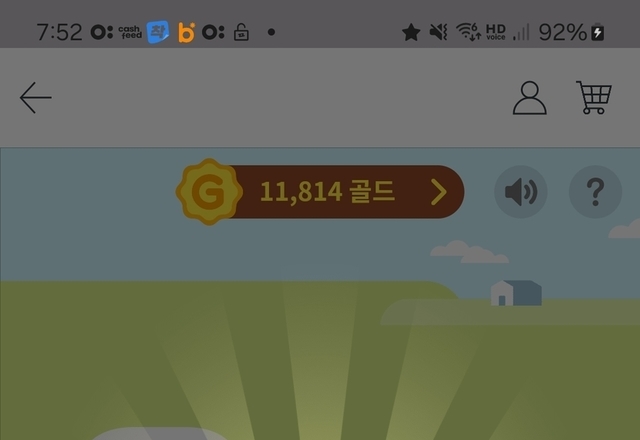Tap the back arrow
Screen dimensions: 640x440
tap(36, 98)
